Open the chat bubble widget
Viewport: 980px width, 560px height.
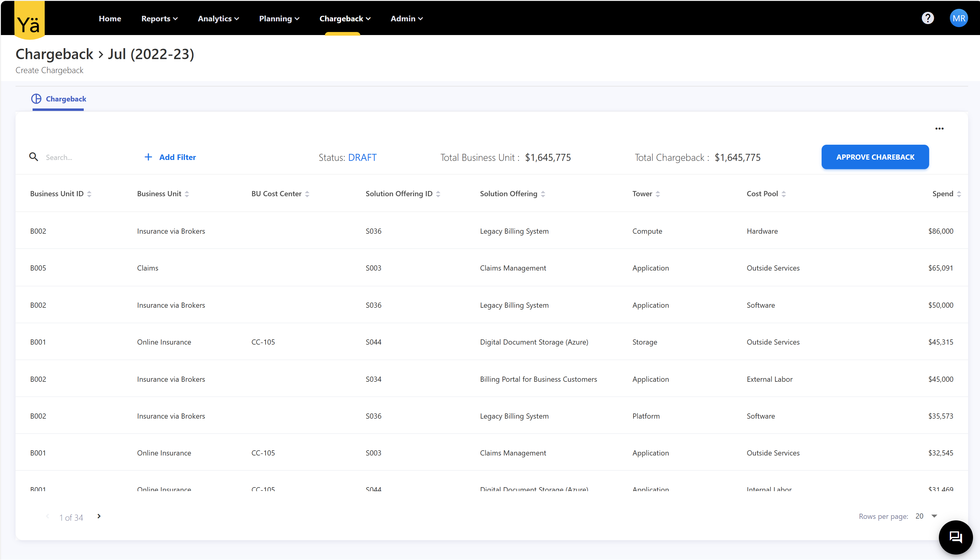click(955, 537)
